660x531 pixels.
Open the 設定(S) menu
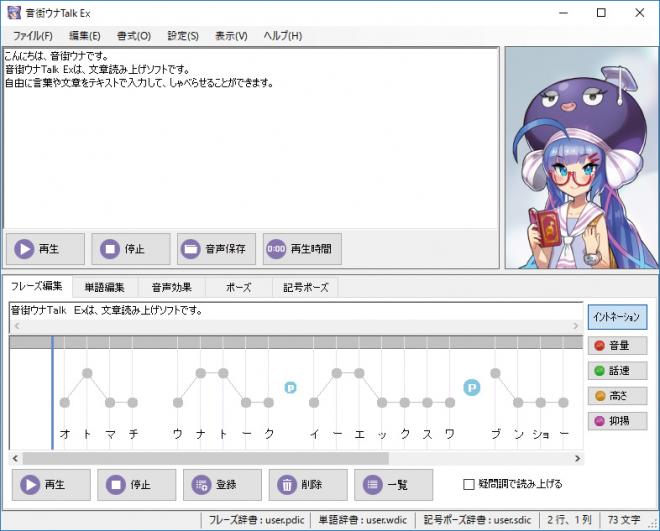(183, 36)
